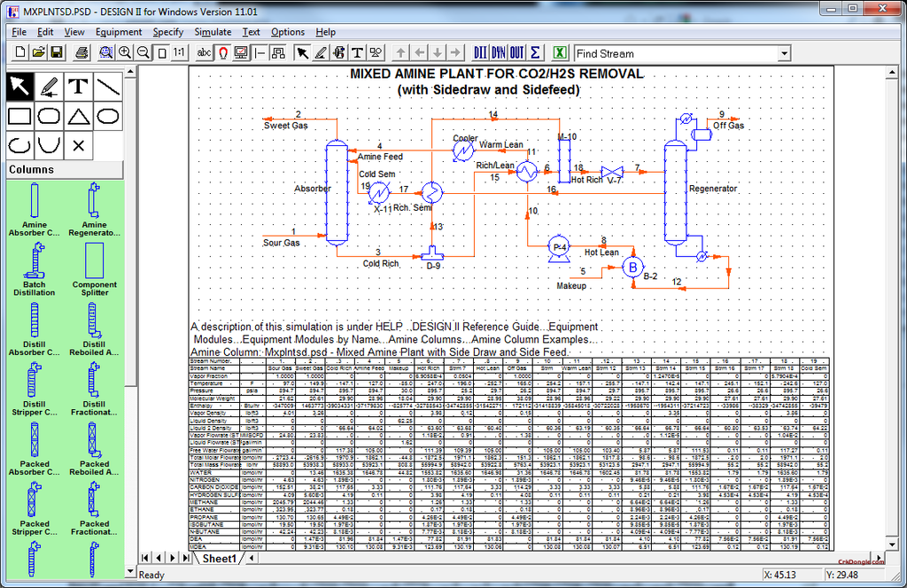
Task: Pick the Distill Absorber column equipment
Action: tap(35, 329)
